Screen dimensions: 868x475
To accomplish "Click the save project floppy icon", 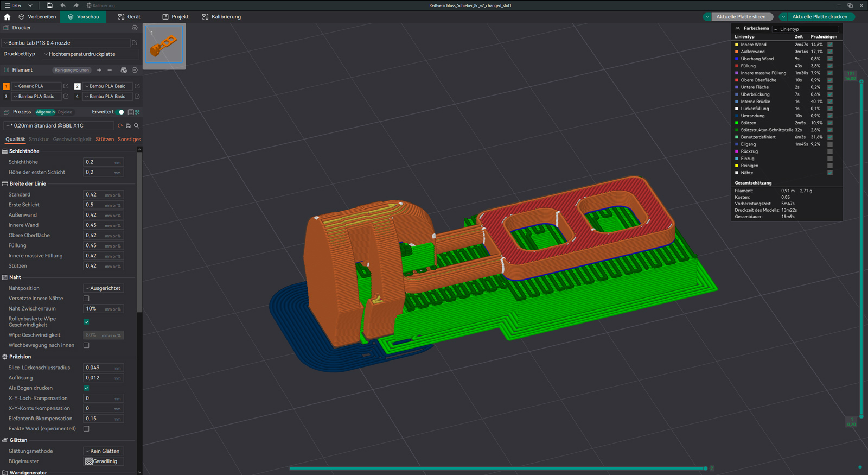I will click(x=49, y=5).
